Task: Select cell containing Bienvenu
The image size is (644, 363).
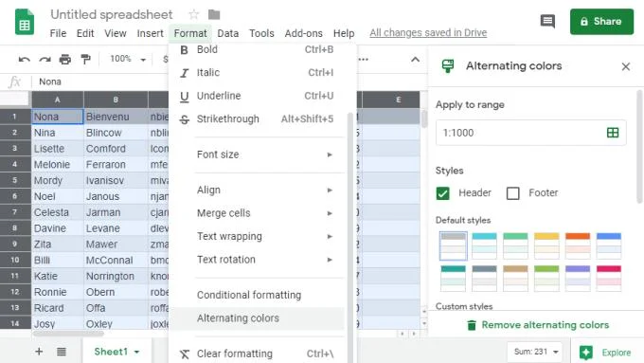Action: 116,117
